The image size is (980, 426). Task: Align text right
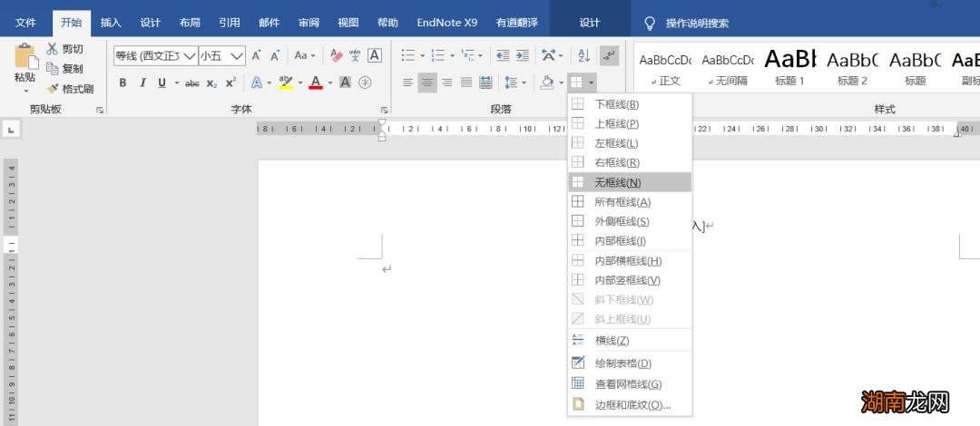coord(446,82)
